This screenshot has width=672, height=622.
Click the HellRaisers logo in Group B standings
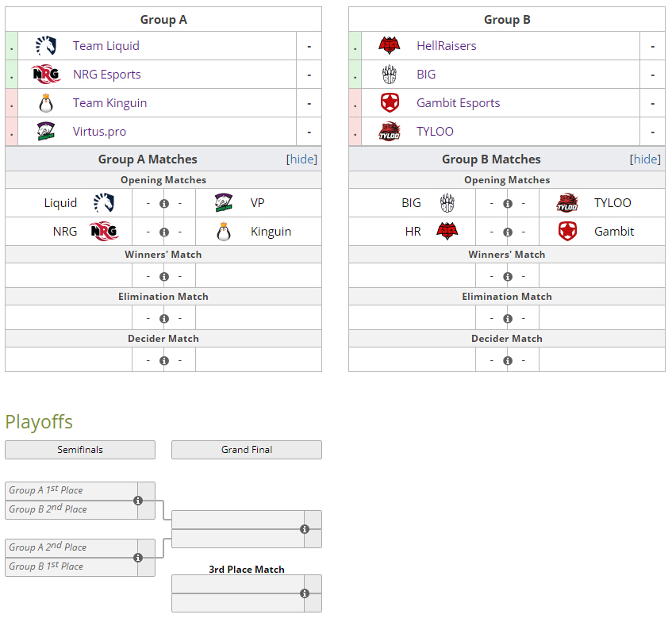coord(389,45)
